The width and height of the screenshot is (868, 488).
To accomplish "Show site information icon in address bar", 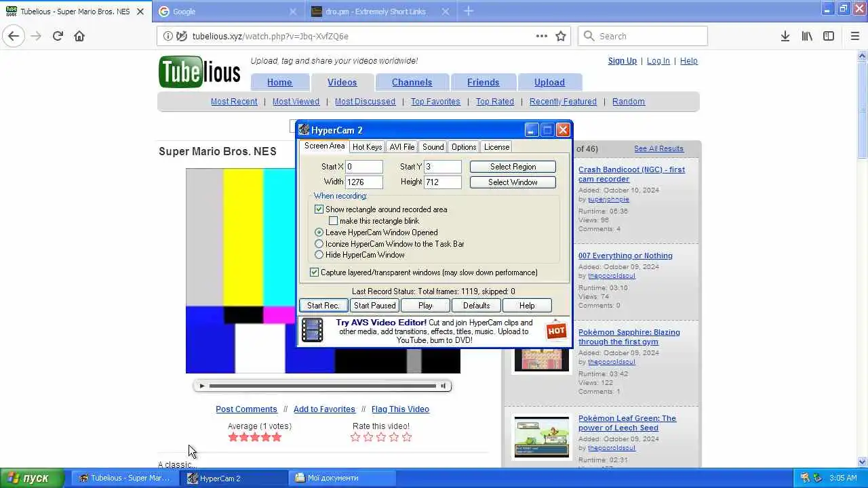I will tap(167, 36).
